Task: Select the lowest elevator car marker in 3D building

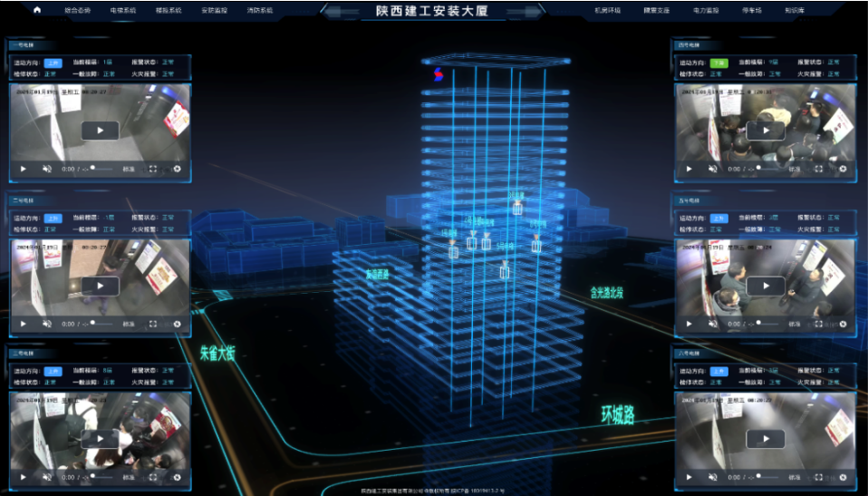Action: coord(505,271)
